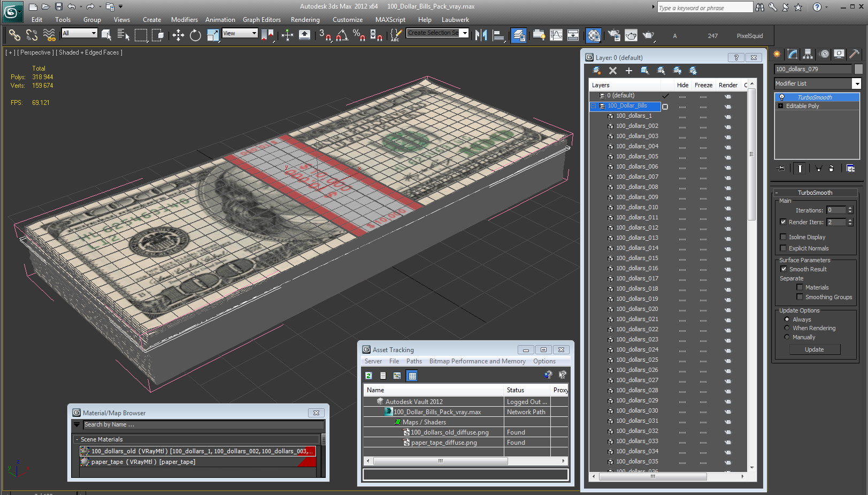Toggle Percent Snap icon

359,35
